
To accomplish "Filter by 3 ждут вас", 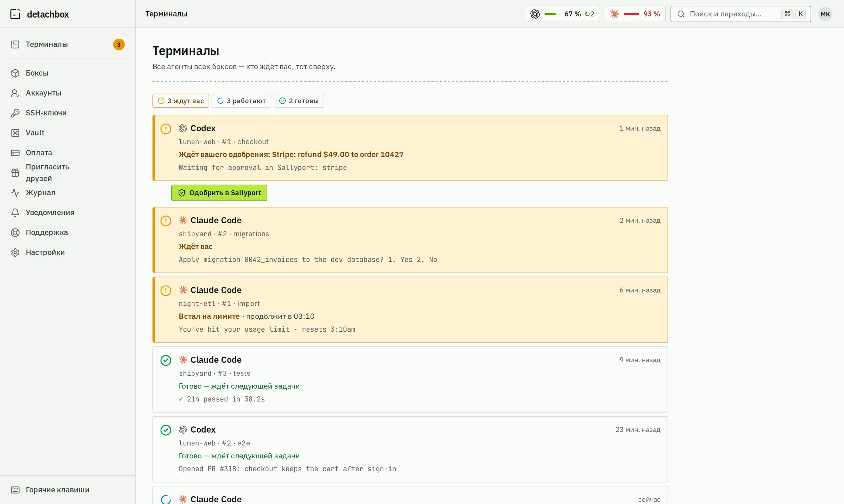I will 181,101.
